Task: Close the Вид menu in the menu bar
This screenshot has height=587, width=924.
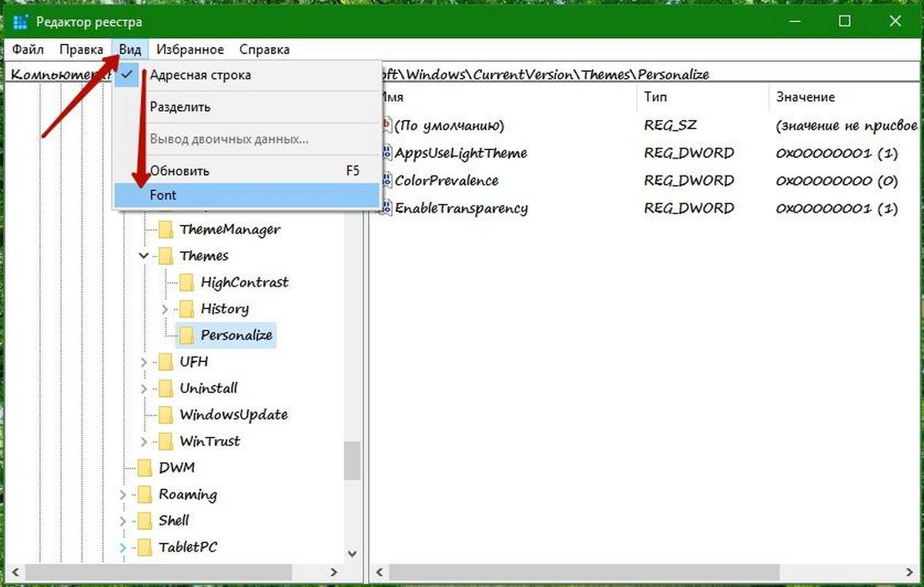Action: 130,49
